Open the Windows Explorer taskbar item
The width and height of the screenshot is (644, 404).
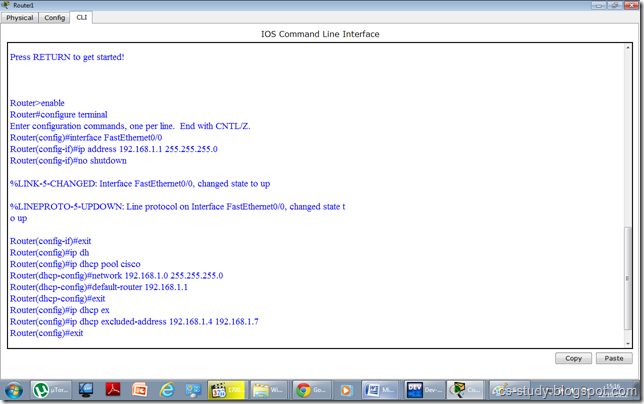coord(269,390)
